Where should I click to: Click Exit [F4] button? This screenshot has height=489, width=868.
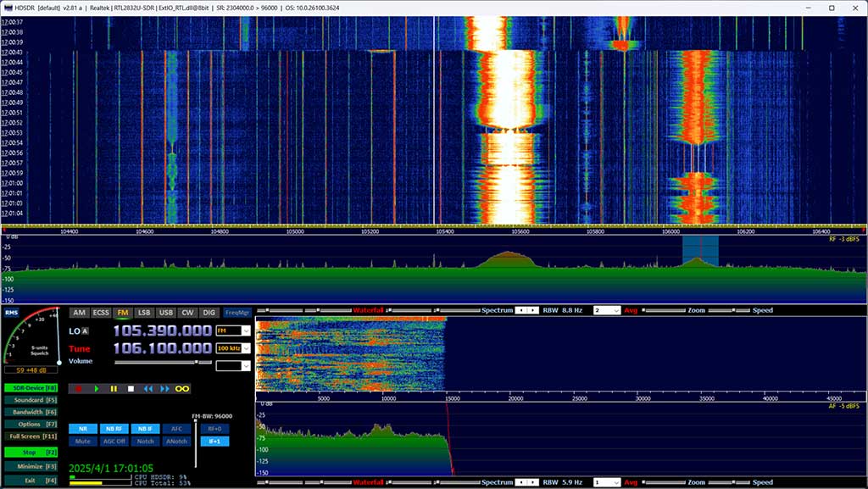point(31,481)
